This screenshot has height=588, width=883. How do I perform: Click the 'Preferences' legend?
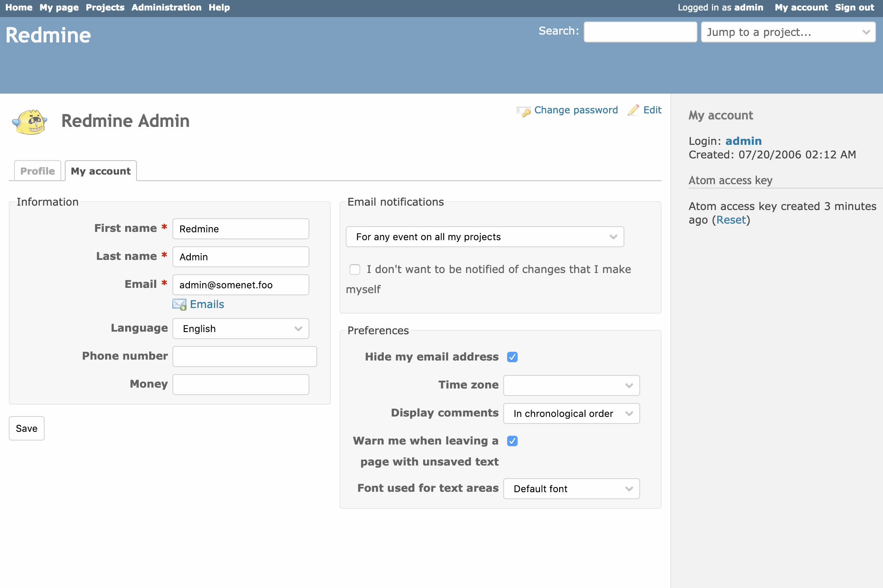click(x=378, y=330)
